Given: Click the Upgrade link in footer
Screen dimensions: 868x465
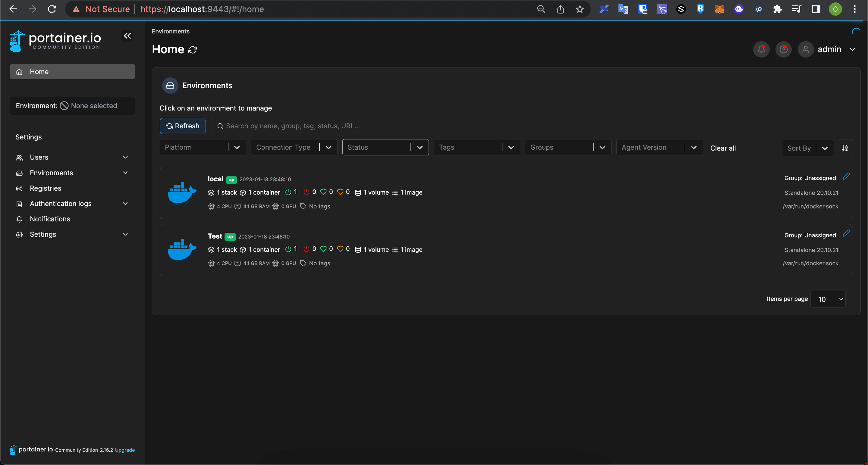Looking at the screenshot, I should pos(125,450).
